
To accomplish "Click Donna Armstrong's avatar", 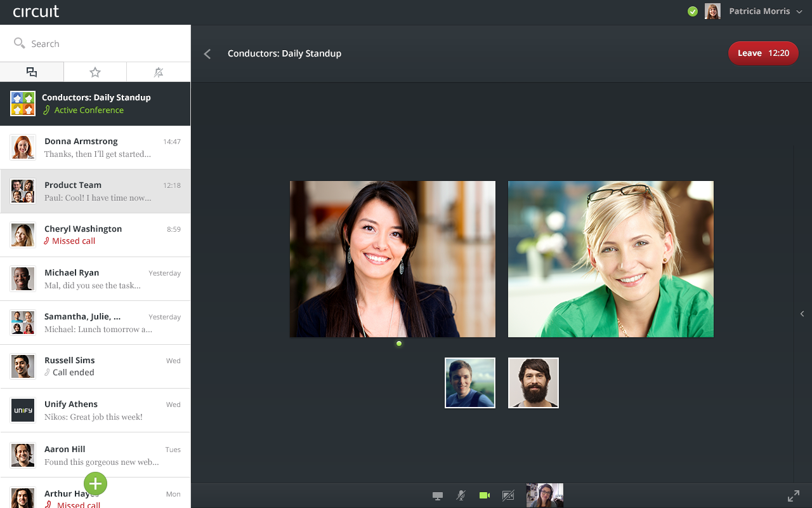I will [23, 147].
